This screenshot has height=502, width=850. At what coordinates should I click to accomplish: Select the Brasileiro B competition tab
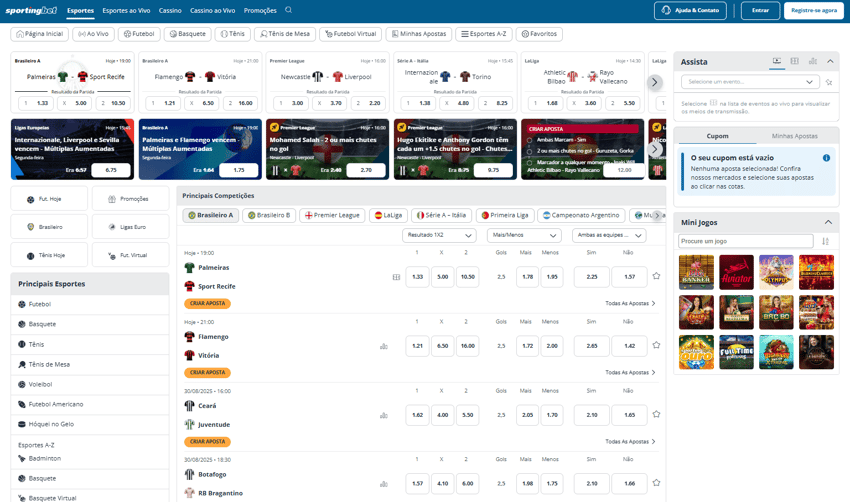click(x=268, y=215)
